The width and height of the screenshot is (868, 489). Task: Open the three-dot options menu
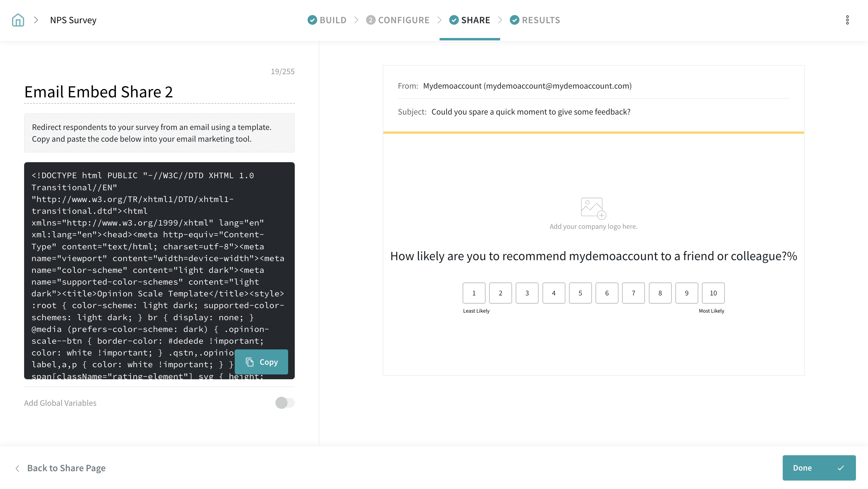pos(847,20)
